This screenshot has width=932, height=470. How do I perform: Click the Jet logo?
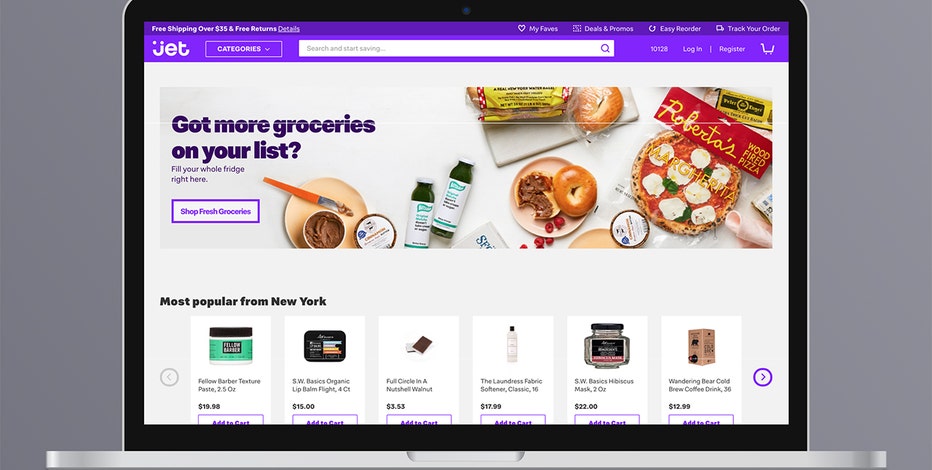tap(171, 49)
